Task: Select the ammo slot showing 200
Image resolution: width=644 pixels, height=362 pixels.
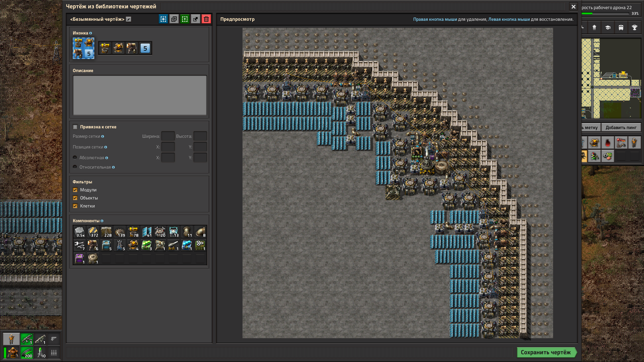Action: [27, 353]
